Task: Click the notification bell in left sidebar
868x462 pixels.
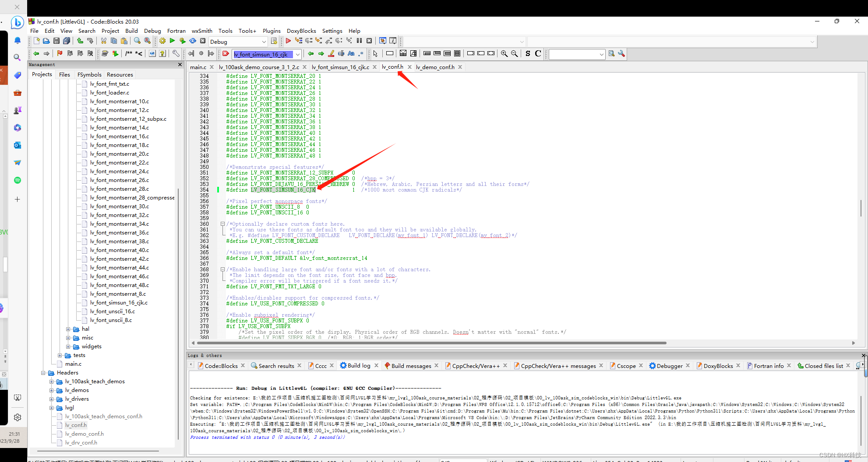Action: click(18, 40)
